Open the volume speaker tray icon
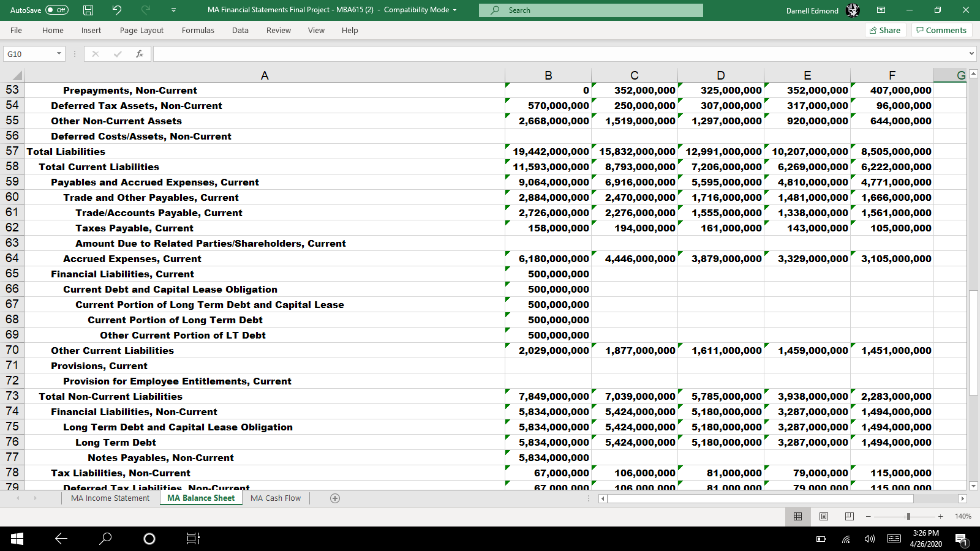980x551 pixels. pyautogui.click(x=869, y=539)
